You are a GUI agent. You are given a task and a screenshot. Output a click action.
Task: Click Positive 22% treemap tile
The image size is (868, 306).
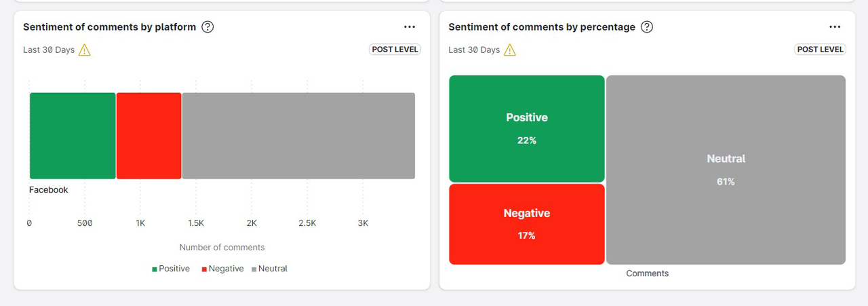pos(527,128)
